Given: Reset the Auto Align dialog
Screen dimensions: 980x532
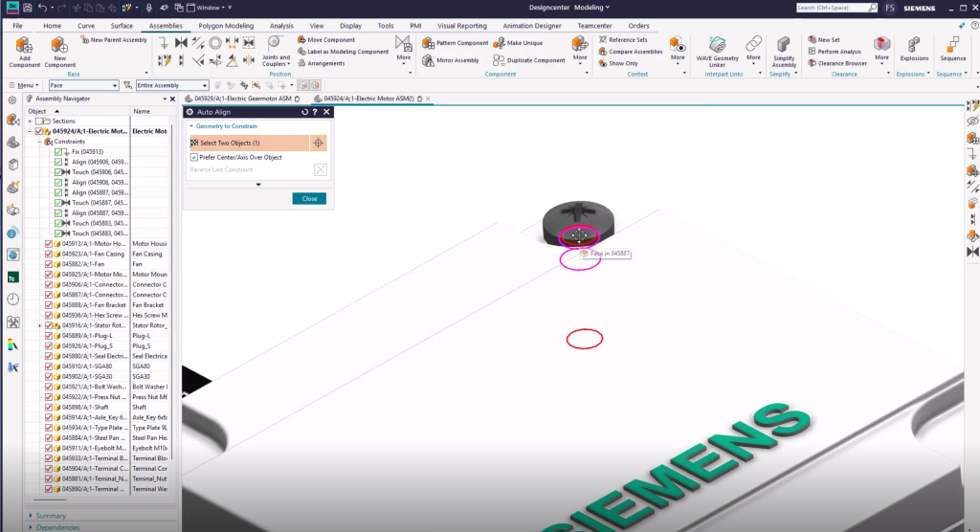Looking at the screenshot, I should pos(304,112).
